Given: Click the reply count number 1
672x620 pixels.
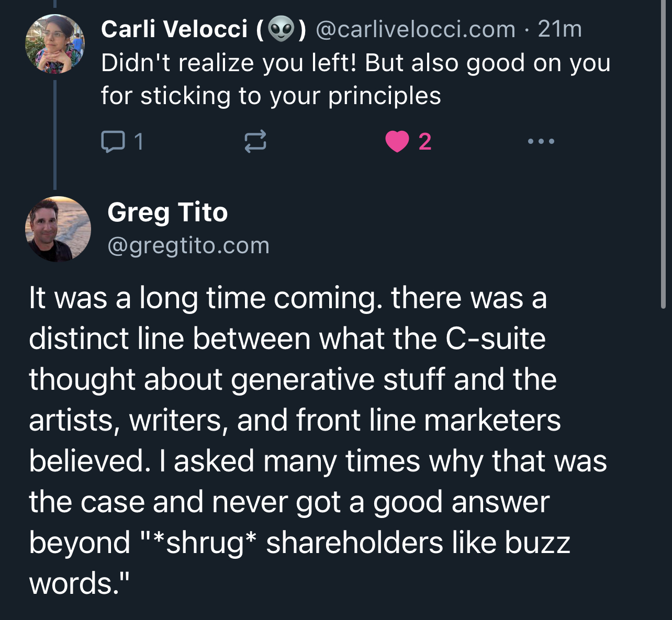Looking at the screenshot, I should (x=139, y=141).
